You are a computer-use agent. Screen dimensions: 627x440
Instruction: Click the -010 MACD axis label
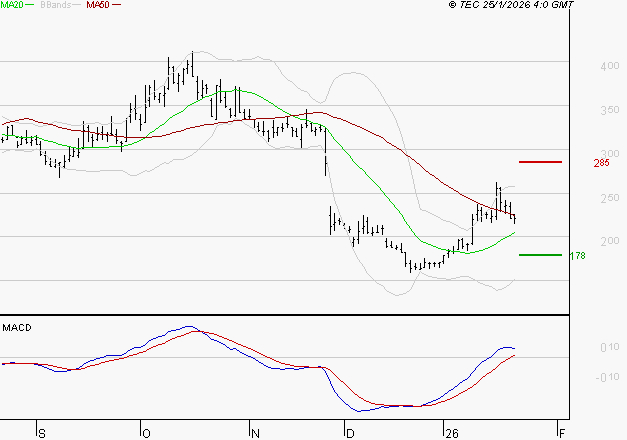click(x=607, y=377)
